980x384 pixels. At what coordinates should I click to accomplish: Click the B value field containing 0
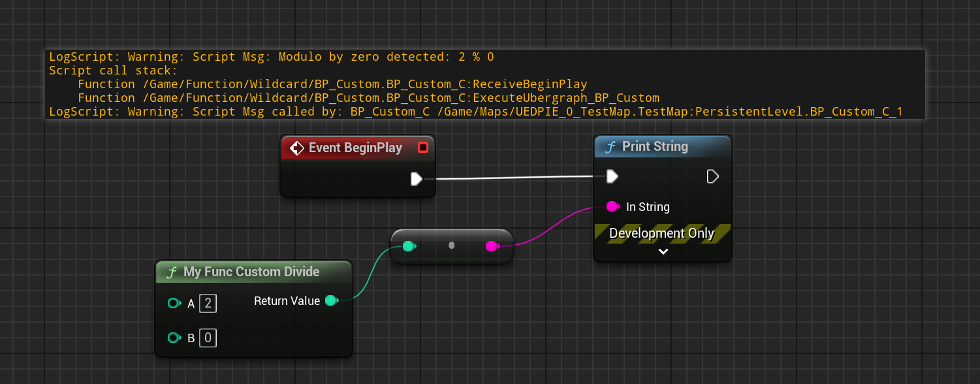pyautogui.click(x=208, y=338)
